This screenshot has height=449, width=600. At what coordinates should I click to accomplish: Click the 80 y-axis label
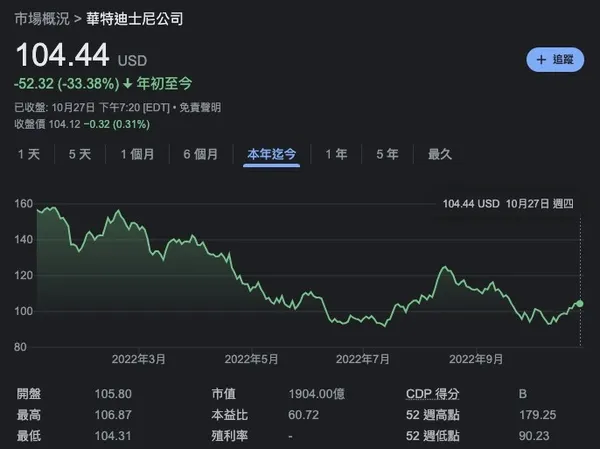tap(20, 347)
